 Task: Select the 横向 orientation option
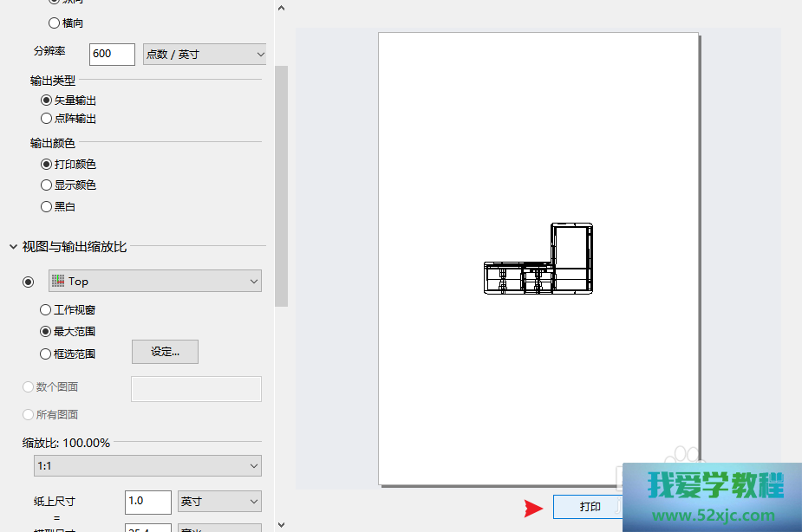[x=55, y=23]
